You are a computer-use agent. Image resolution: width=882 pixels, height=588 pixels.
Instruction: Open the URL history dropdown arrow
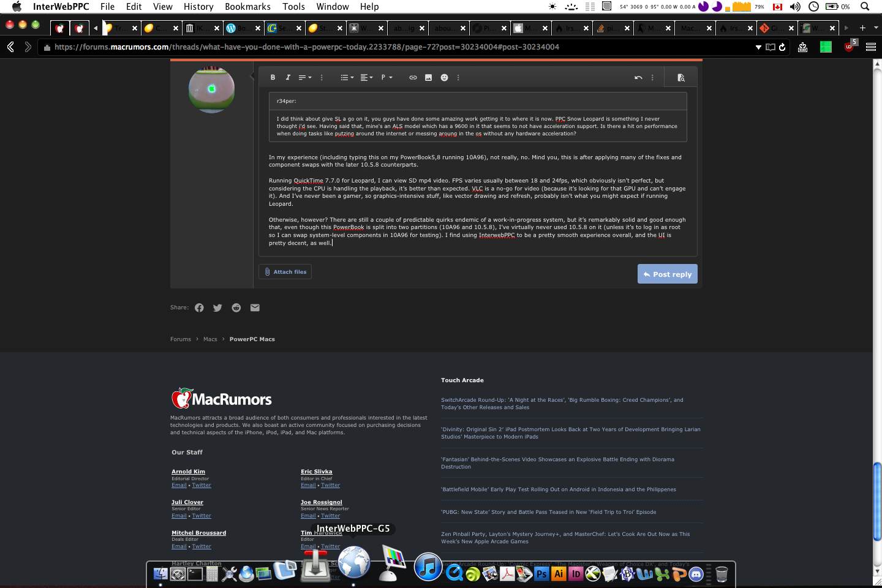pyautogui.click(x=758, y=47)
